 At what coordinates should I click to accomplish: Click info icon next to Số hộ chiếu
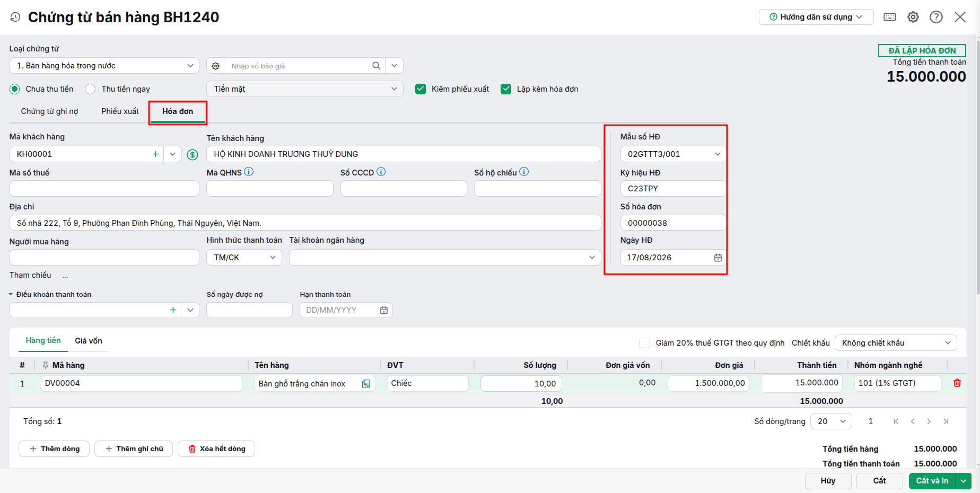pos(524,172)
